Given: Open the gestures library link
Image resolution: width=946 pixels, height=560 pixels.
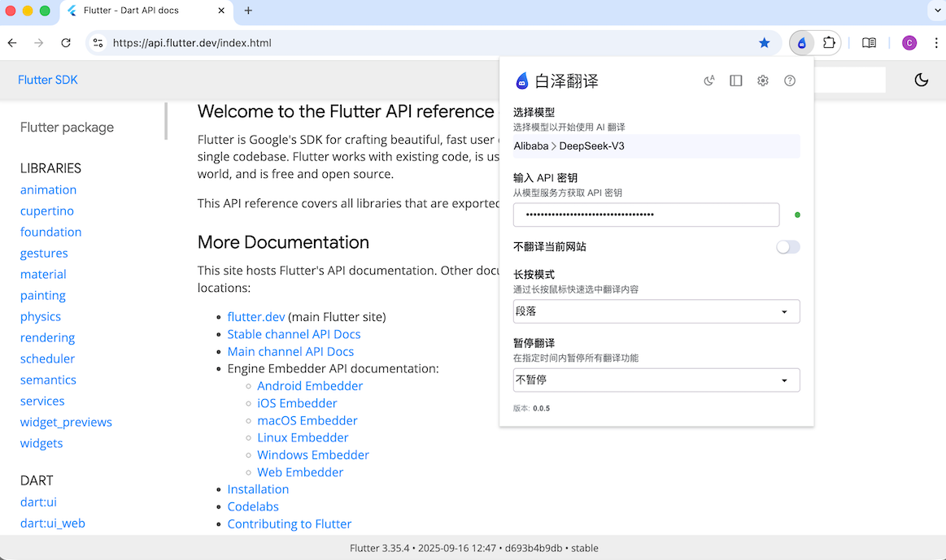Looking at the screenshot, I should [x=44, y=253].
